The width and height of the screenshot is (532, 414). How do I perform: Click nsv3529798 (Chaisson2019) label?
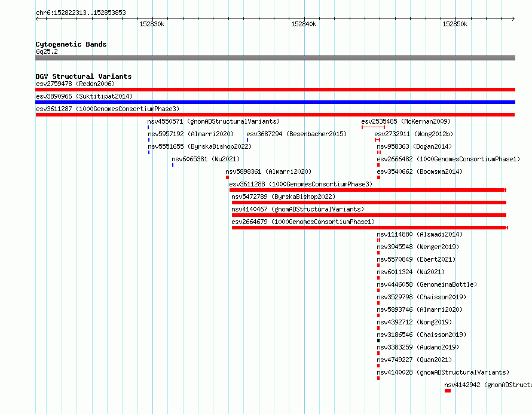[421, 297]
